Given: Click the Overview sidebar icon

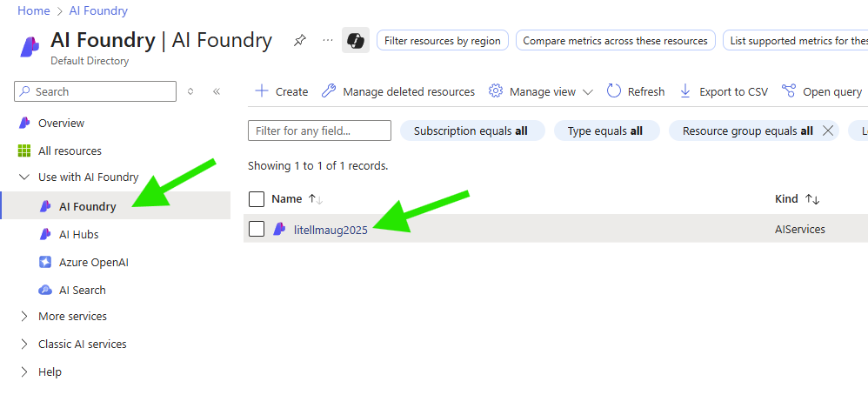Looking at the screenshot, I should (x=23, y=123).
